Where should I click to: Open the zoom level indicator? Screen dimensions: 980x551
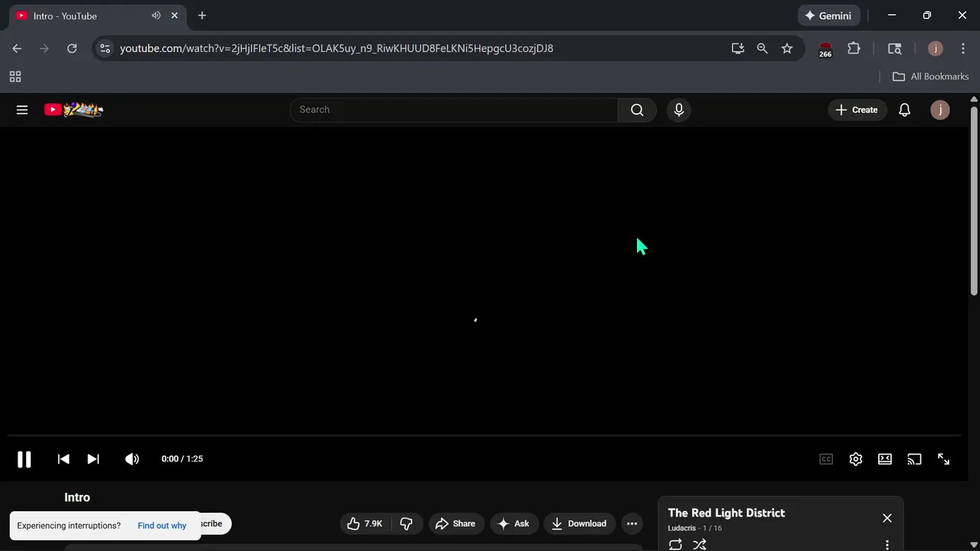763,48
